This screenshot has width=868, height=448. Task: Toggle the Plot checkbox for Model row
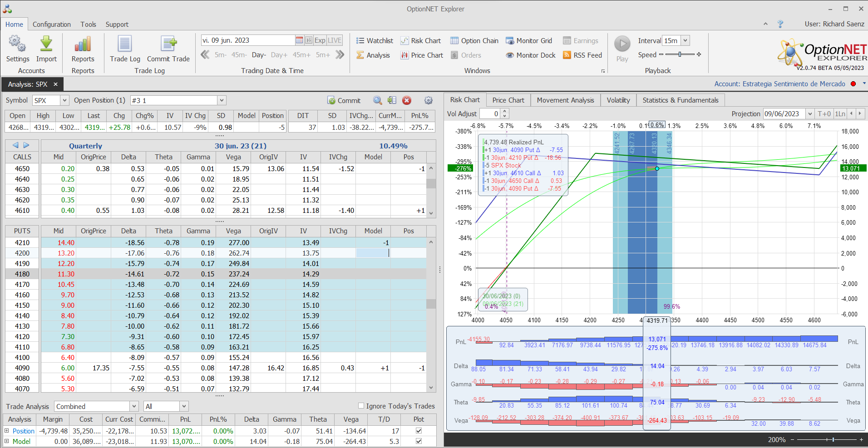pyautogui.click(x=419, y=441)
